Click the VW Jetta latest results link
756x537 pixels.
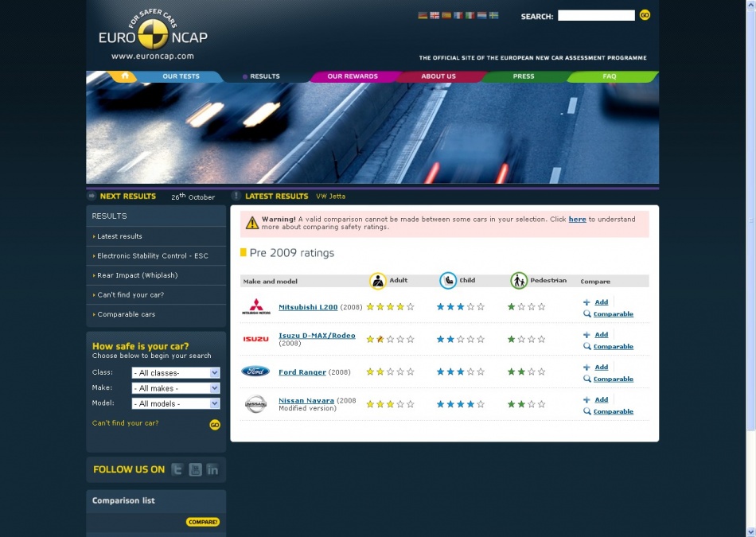[x=331, y=197]
